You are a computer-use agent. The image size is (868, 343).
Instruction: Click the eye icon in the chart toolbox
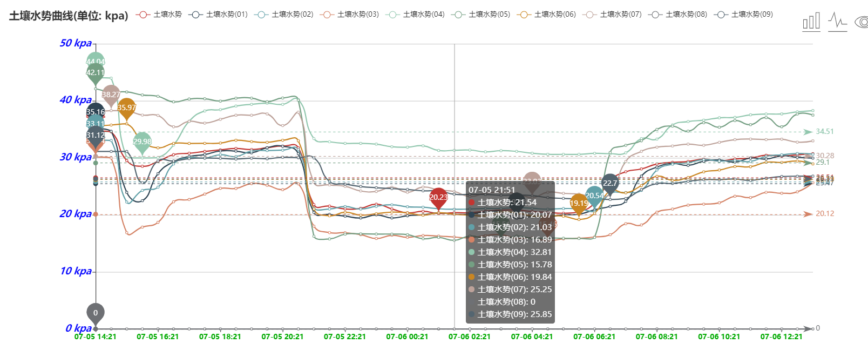point(862,22)
